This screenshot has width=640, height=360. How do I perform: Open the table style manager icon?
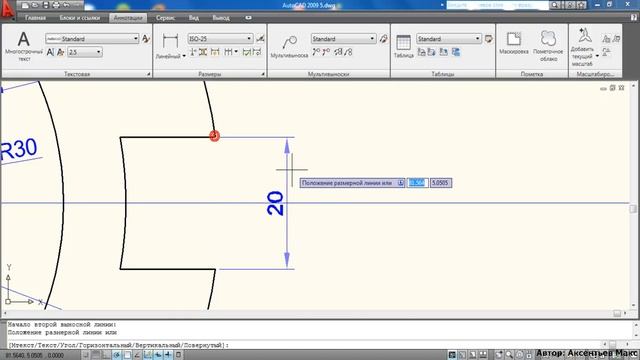tap(489, 39)
